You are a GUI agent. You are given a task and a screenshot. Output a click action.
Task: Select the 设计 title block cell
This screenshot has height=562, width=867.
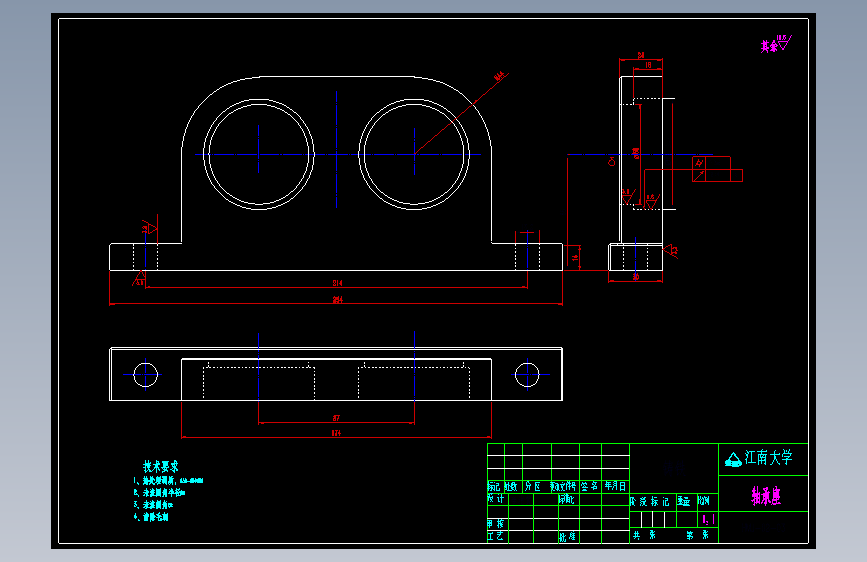point(496,499)
